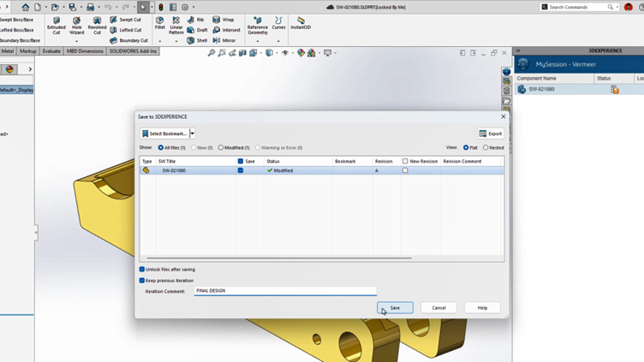The height and width of the screenshot is (362, 644).
Task: Choose the Lofted Cut feature
Action: 125,30
